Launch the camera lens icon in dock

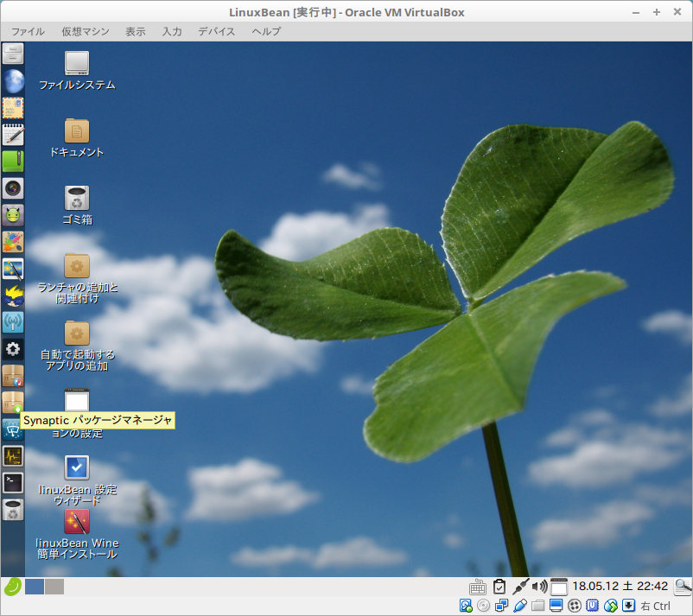tap(13, 188)
